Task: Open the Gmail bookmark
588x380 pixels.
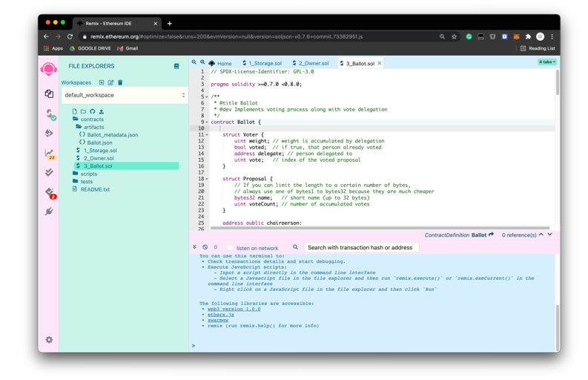Action: coord(128,48)
